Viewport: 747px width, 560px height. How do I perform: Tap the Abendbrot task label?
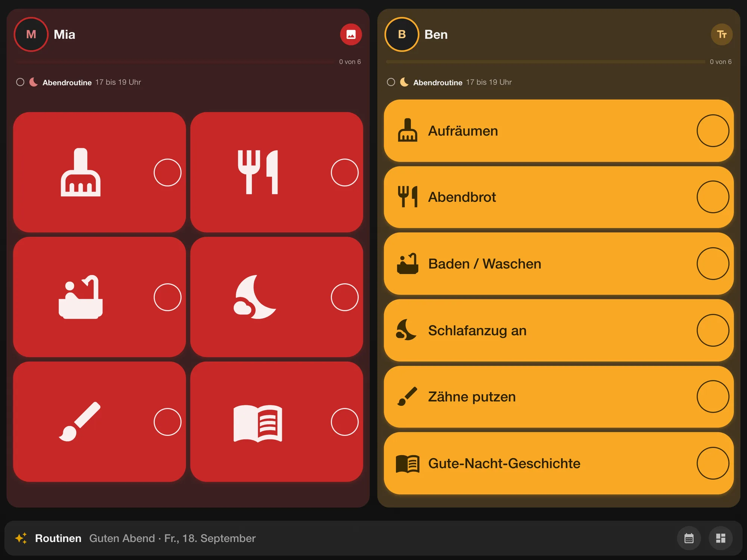[462, 197]
